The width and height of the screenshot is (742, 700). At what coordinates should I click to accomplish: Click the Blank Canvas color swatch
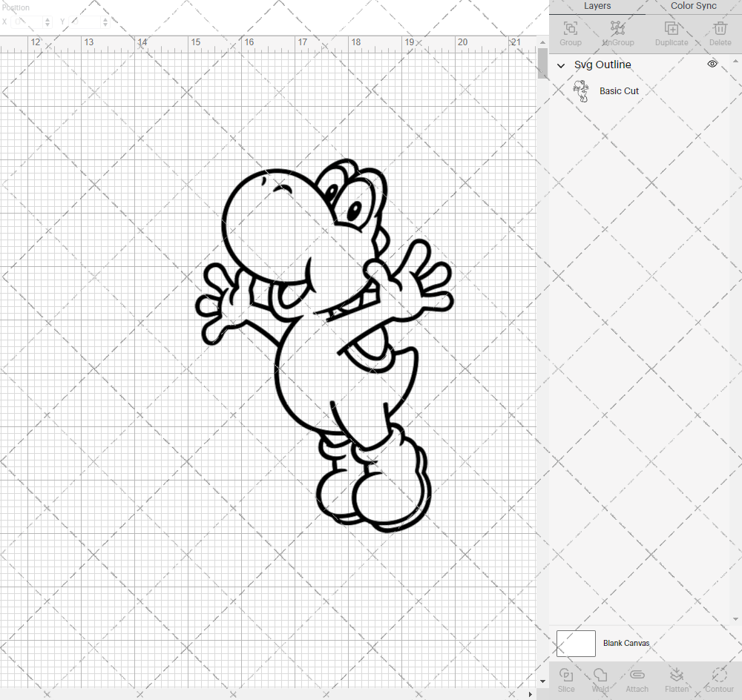(576, 643)
